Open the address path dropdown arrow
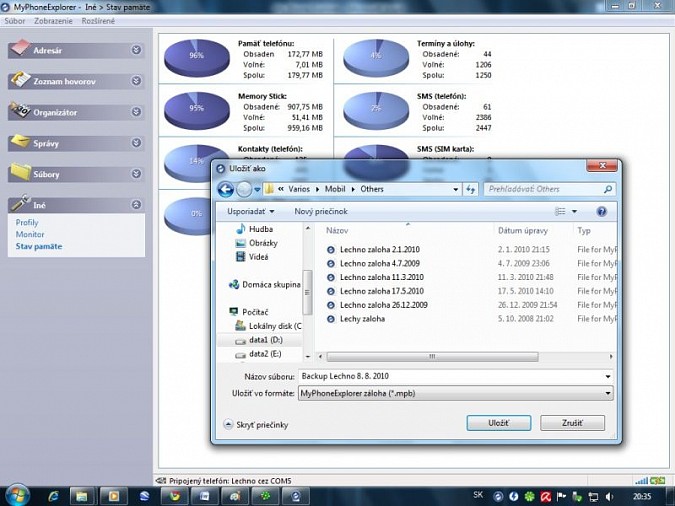The image size is (675, 506). click(455, 189)
